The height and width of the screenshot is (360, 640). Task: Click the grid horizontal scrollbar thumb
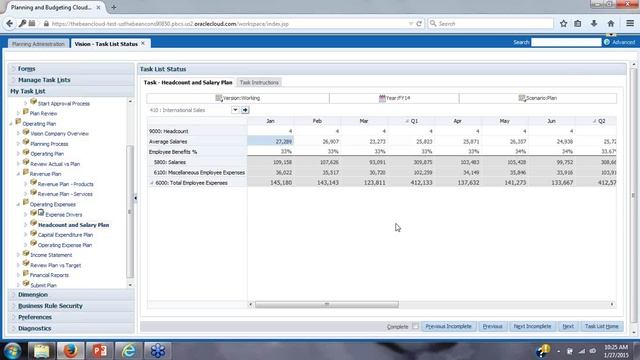[x=327, y=304]
